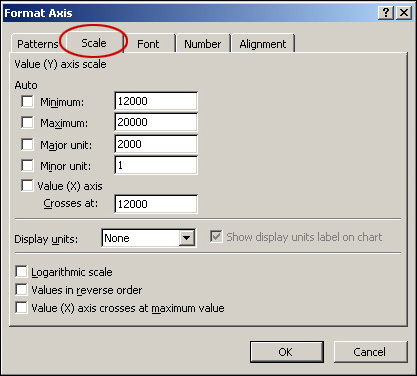
Task: Turn on Logarithmic scale
Action: point(21,272)
